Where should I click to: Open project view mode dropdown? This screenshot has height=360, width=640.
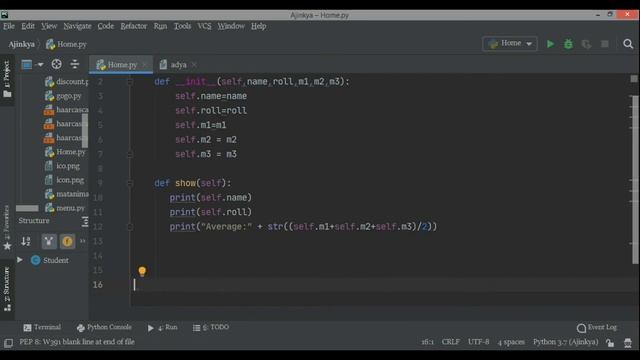click(32, 64)
